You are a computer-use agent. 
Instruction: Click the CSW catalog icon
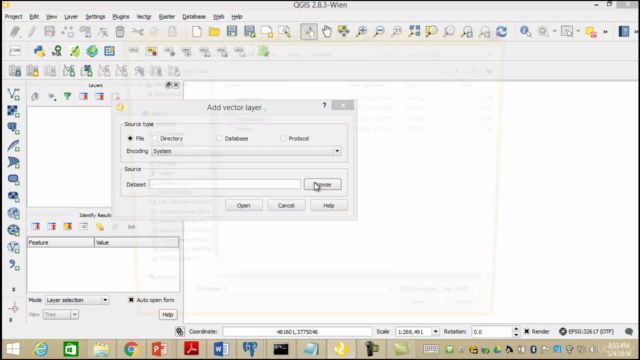tap(15, 51)
